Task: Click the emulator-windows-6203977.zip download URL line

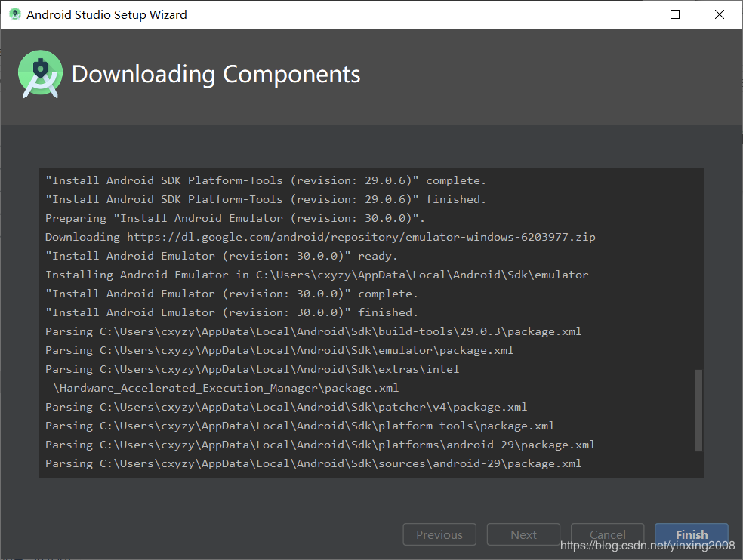Action: [x=320, y=237]
